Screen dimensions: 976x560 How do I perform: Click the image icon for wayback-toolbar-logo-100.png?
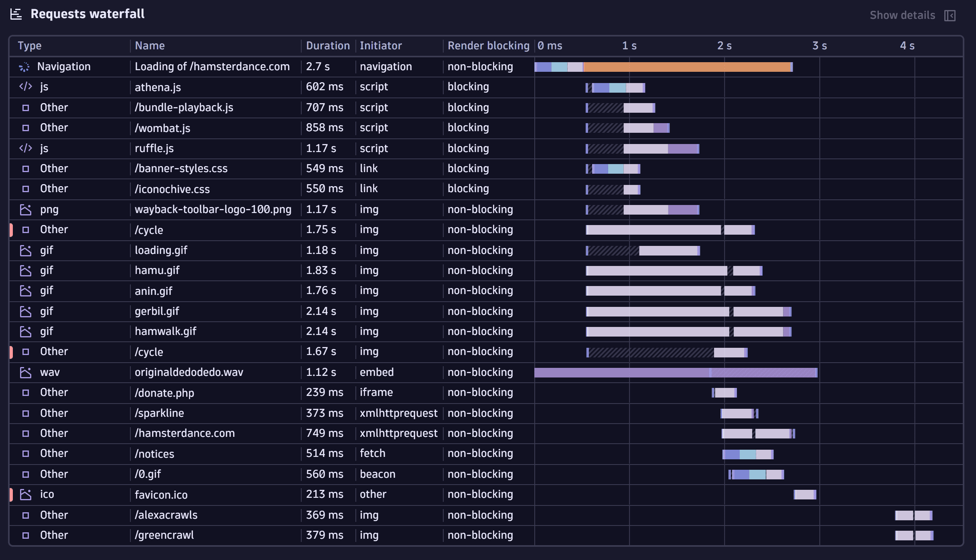click(x=26, y=209)
